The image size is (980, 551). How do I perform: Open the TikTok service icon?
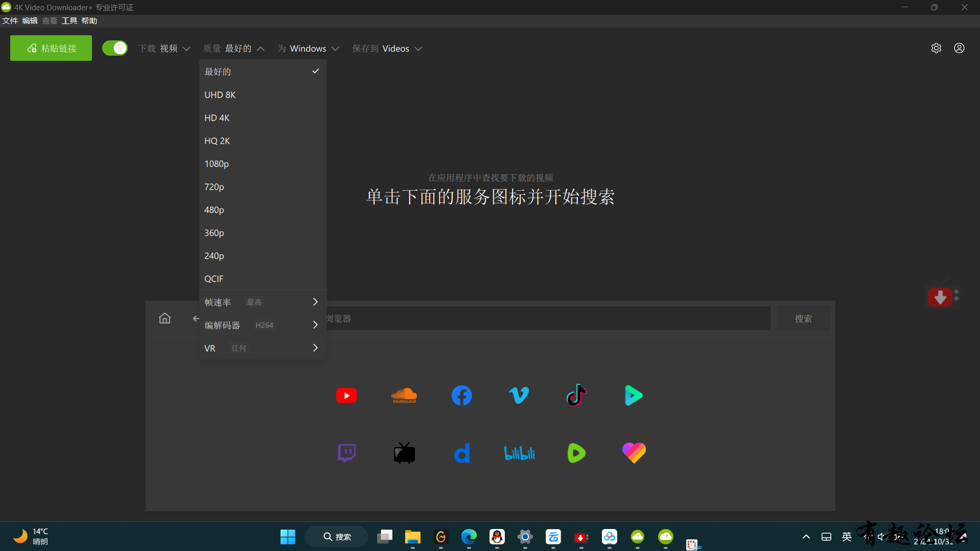[576, 395]
